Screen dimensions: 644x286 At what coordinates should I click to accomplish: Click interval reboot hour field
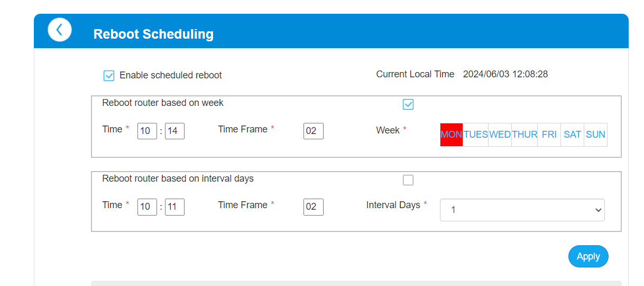[147, 207]
